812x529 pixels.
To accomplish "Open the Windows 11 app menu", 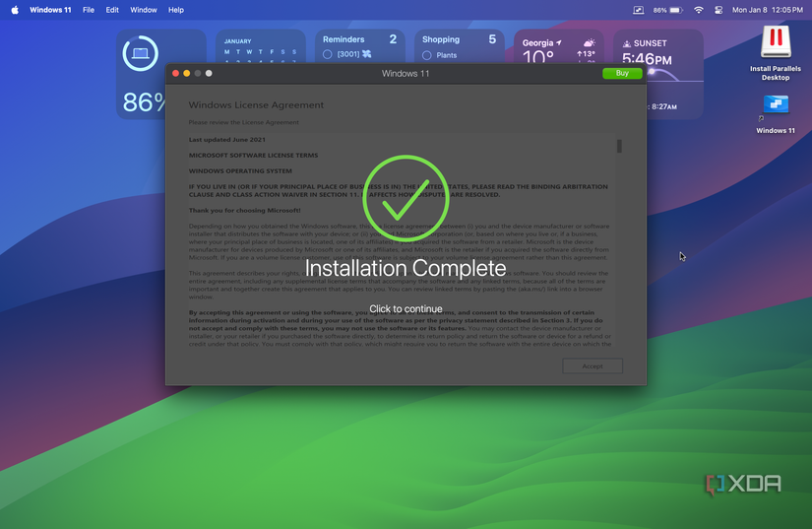I will 50,10.
